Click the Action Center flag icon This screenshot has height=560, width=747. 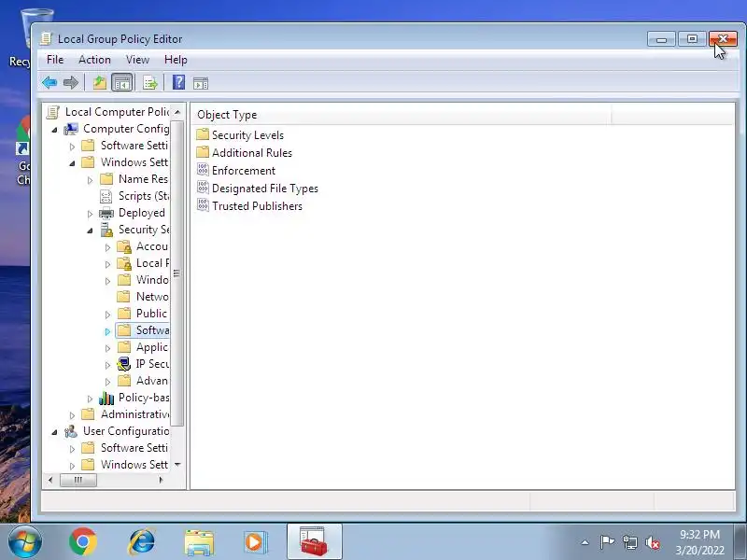(607, 542)
